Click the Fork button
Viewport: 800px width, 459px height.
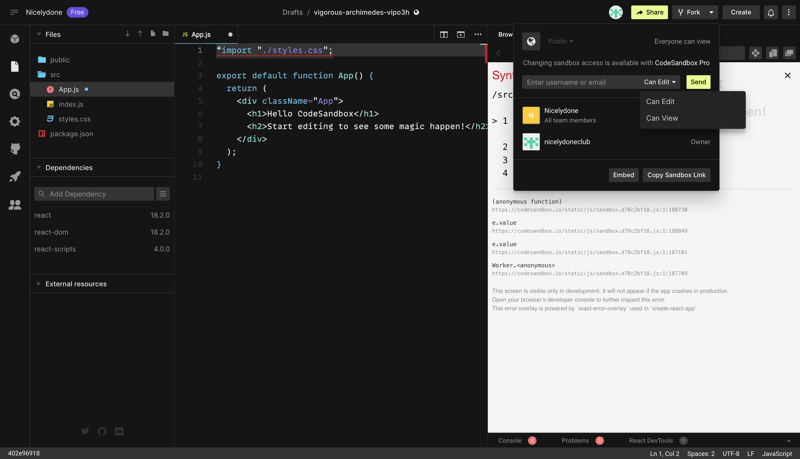point(689,12)
